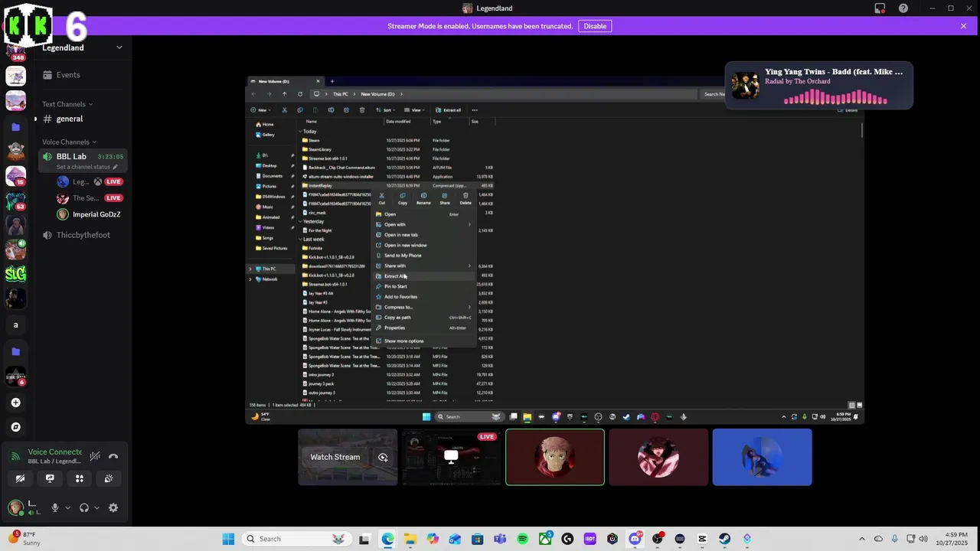Screen dimensions: 980x551
Task: Open the New dropdown in streamed Explorer
Action: (x=260, y=110)
